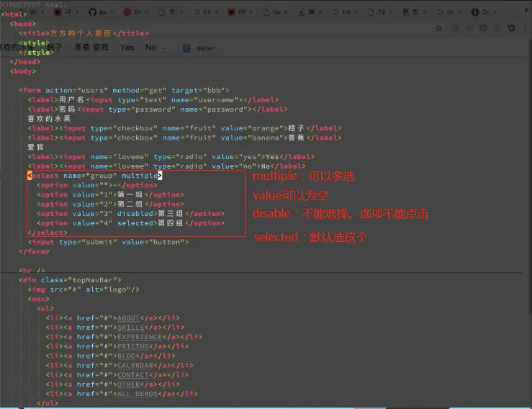Click the CALENDAR link text in code
Screen dimensions: 532x409
[135, 366]
